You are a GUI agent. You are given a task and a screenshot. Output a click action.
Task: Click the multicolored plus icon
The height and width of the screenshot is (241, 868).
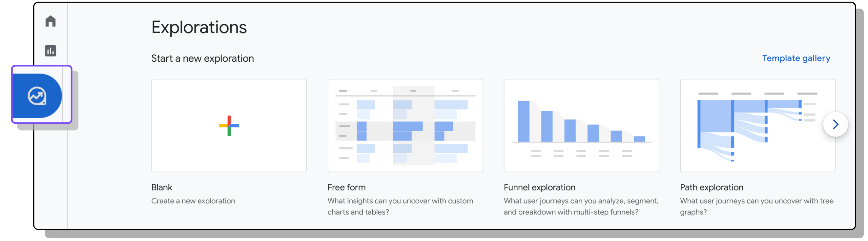pyautogui.click(x=229, y=126)
